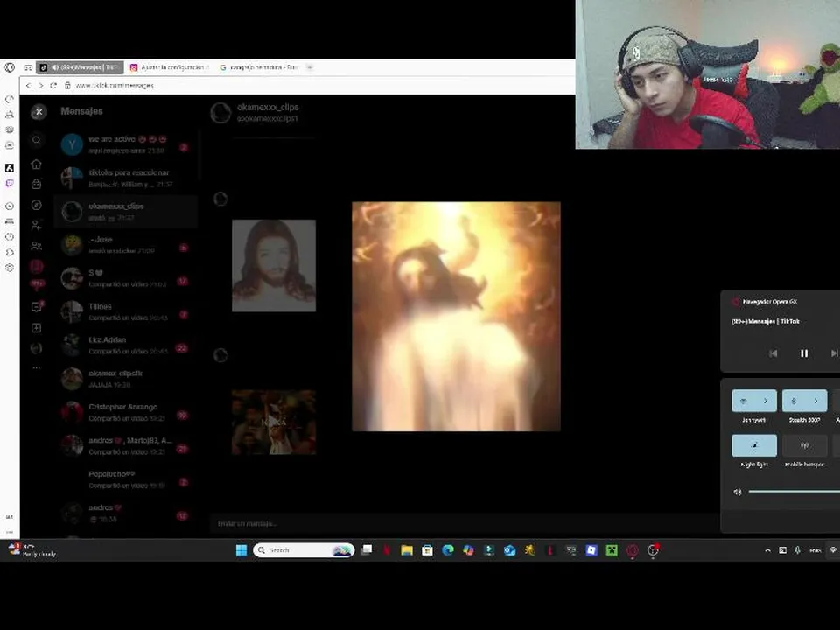Open TikTok search in the left sidebar
Viewport: 840px width, 630px height.
tap(37, 140)
